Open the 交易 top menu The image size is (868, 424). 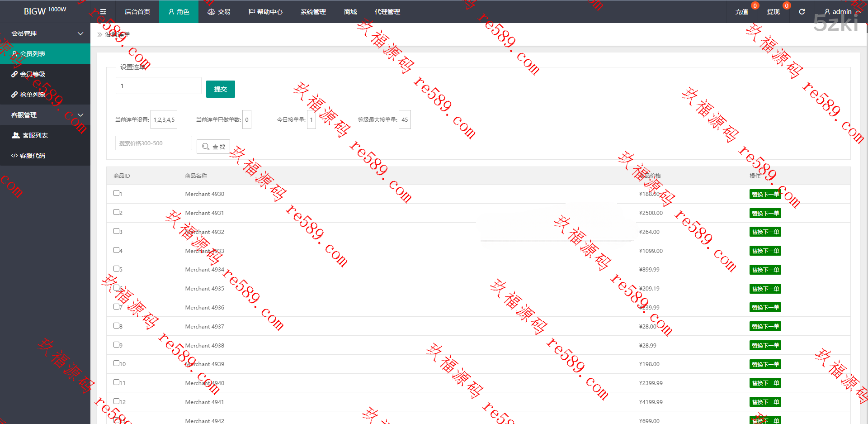[x=219, y=12]
